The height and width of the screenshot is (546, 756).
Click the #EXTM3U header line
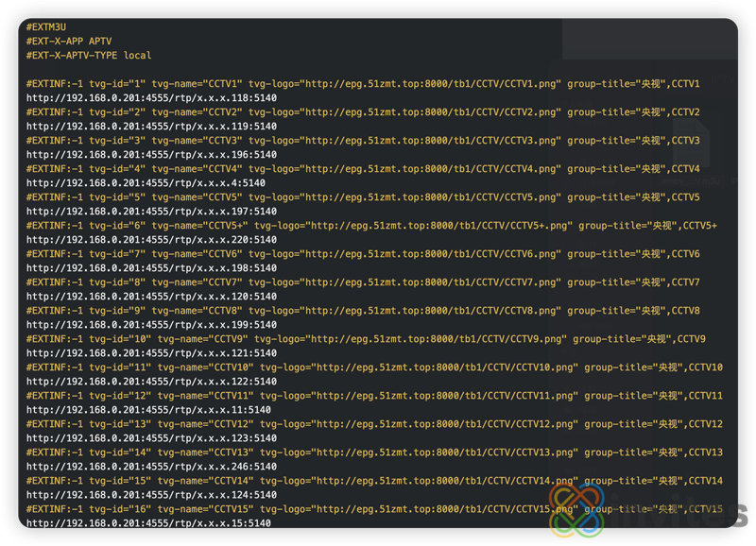coord(46,27)
